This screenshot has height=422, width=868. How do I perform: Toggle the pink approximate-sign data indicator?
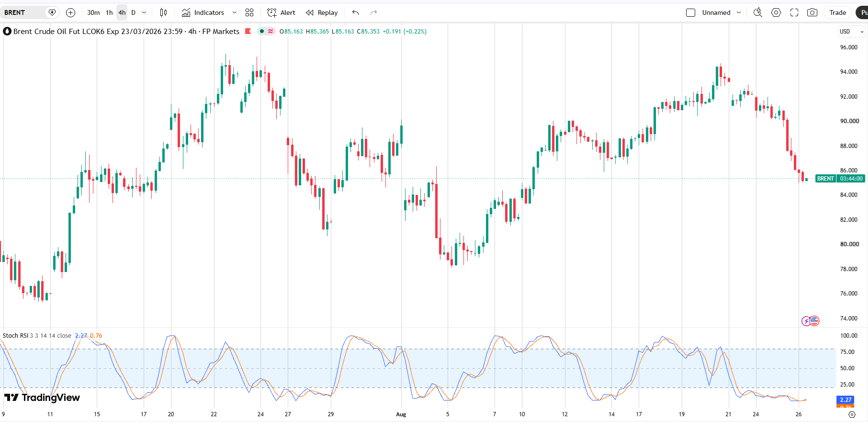(x=271, y=32)
